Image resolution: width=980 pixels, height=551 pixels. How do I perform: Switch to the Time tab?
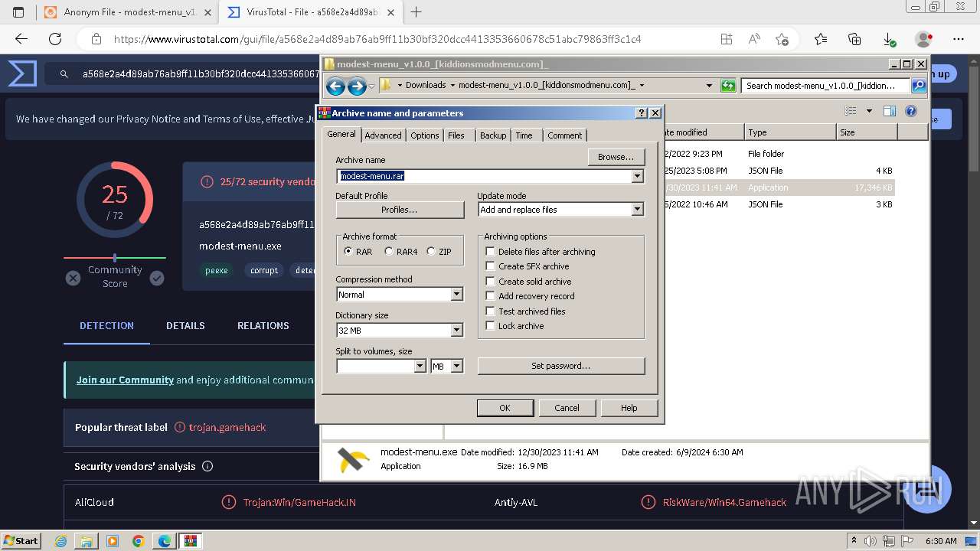524,135
